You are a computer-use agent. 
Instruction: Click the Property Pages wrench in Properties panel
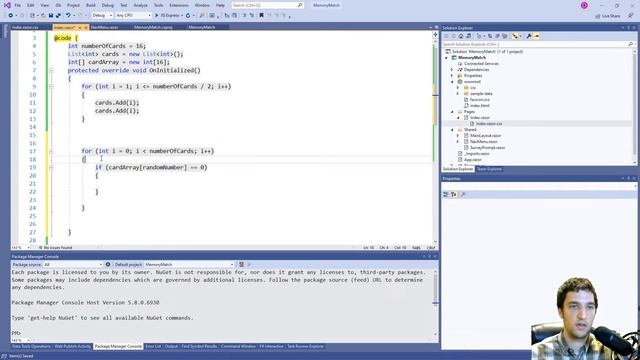[x=463, y=195]
